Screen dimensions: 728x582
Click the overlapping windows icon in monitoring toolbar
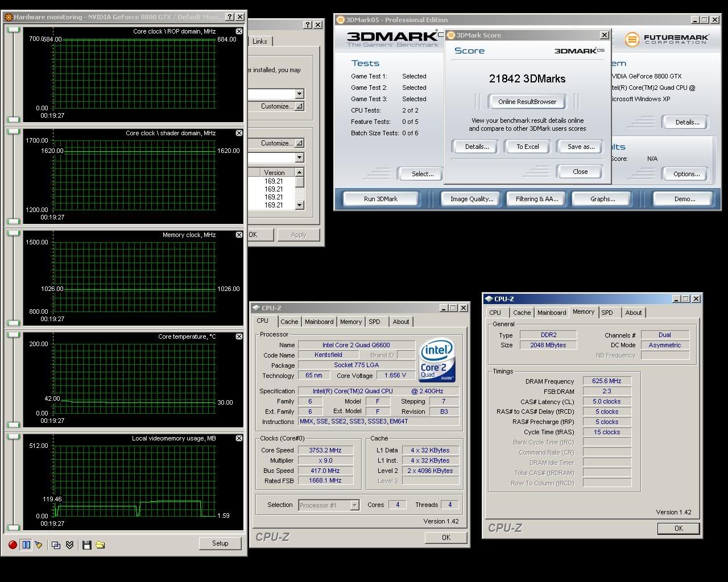(56, 544)
